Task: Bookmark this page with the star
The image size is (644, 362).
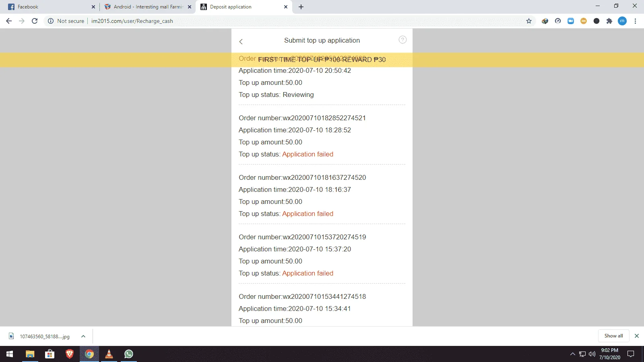Action: (x=529, y=21)
